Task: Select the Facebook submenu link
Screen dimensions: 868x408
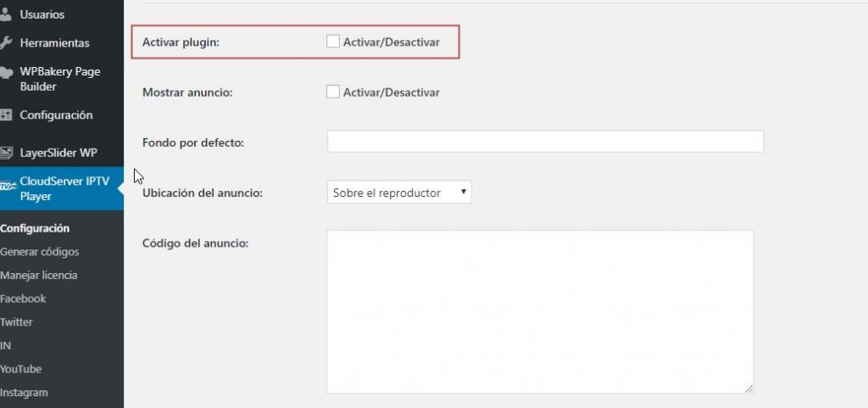Action: (23, 299)
